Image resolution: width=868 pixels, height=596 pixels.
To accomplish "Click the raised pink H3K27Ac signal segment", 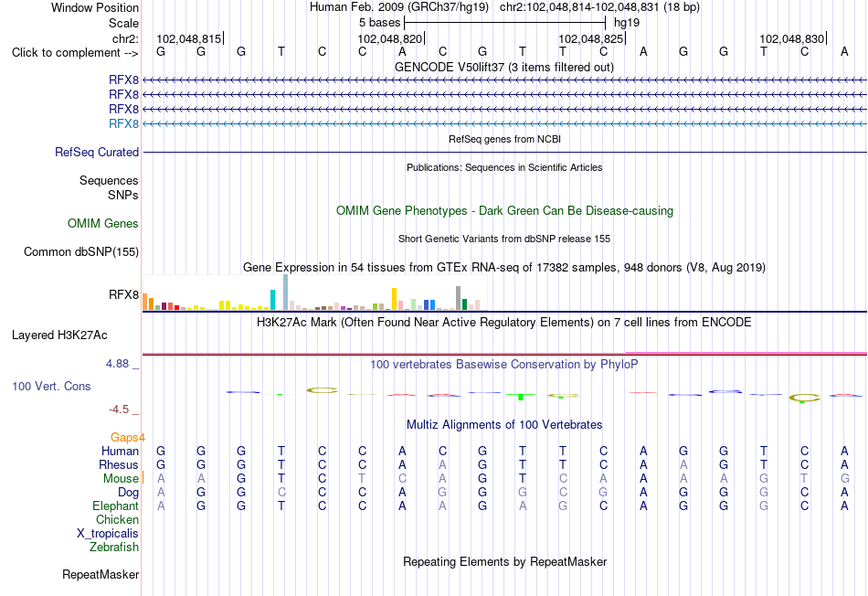I will (x=746, y=353).
